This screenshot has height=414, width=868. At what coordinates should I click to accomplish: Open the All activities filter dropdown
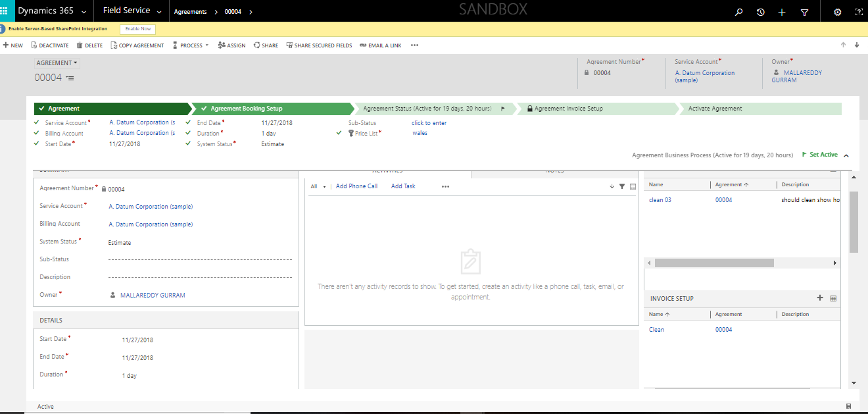click(x=318, y=186)
